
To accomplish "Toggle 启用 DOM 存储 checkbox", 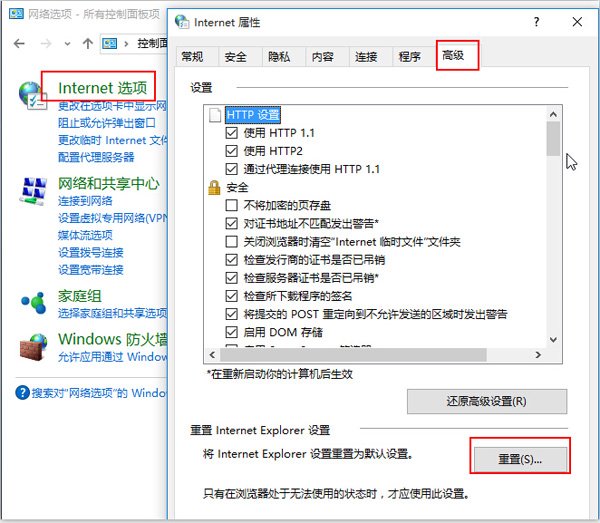I will click(x=232, y=332).
